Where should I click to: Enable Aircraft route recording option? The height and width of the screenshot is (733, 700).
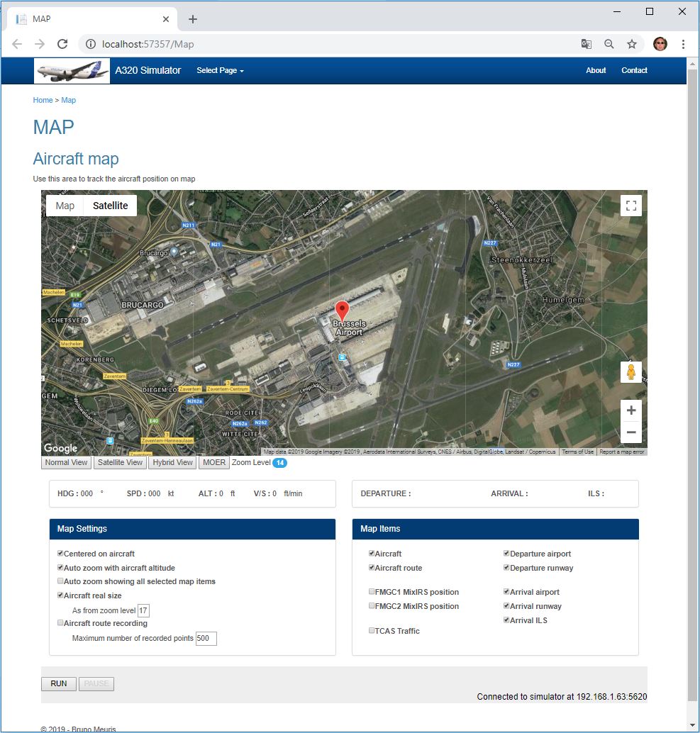coord(60,623)
